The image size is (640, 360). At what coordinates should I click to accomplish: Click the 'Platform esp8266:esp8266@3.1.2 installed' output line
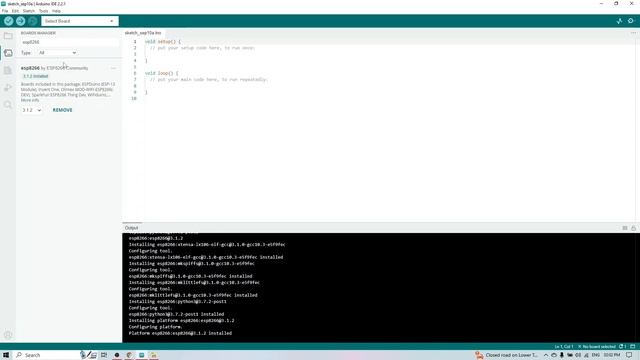point(180,333)
